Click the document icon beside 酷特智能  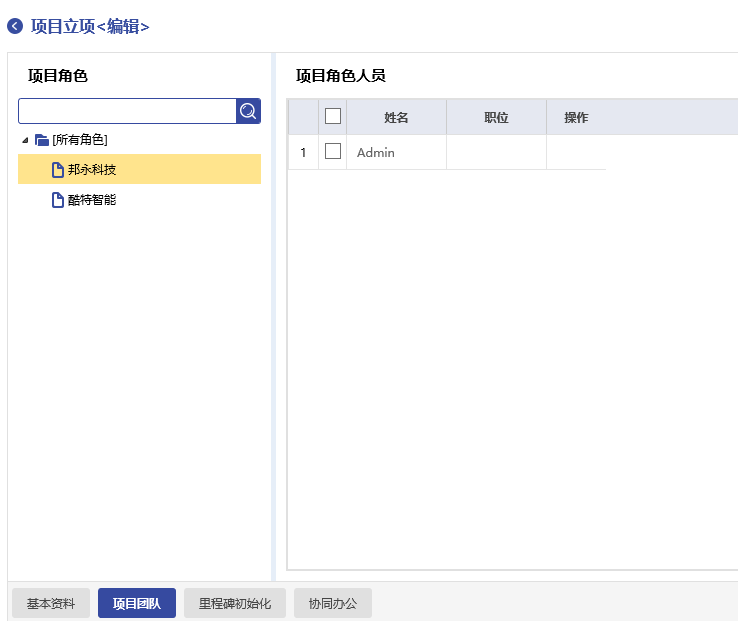(x=58, y=200)
